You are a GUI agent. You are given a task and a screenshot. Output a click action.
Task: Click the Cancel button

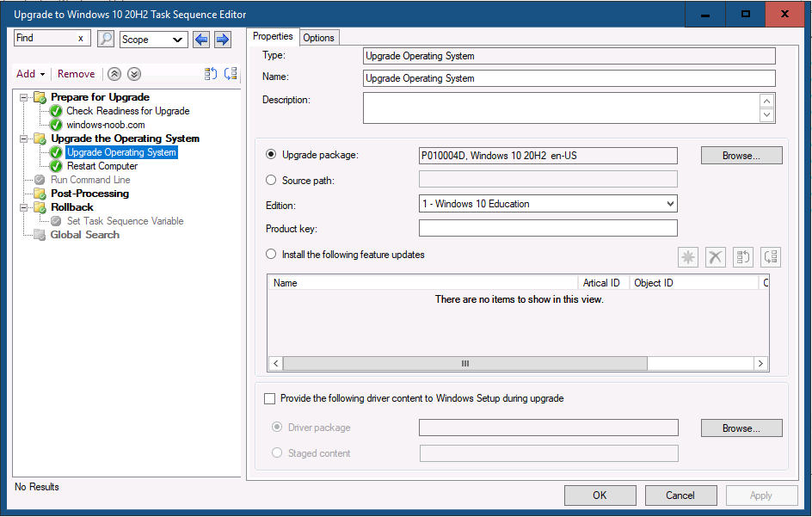pyautogui.click(x=681, y=495)
